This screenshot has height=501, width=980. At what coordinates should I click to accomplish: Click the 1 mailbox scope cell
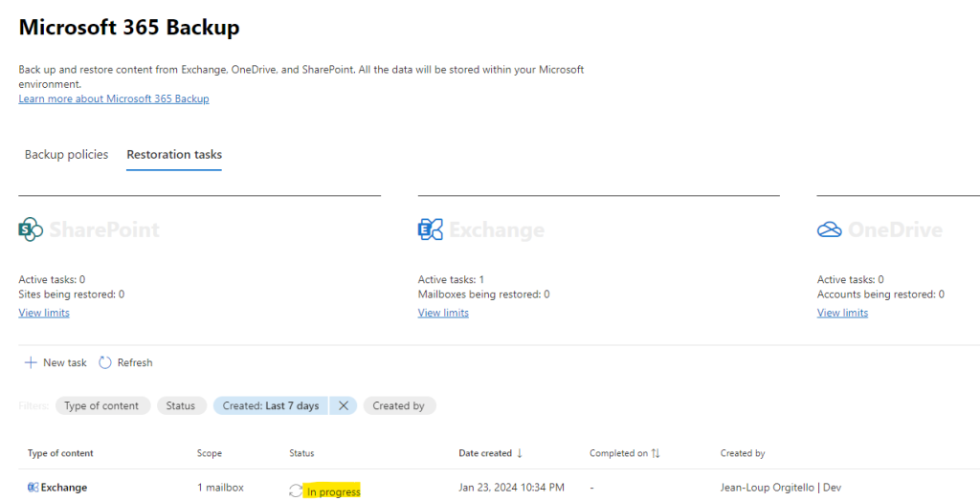click(221, 488)
